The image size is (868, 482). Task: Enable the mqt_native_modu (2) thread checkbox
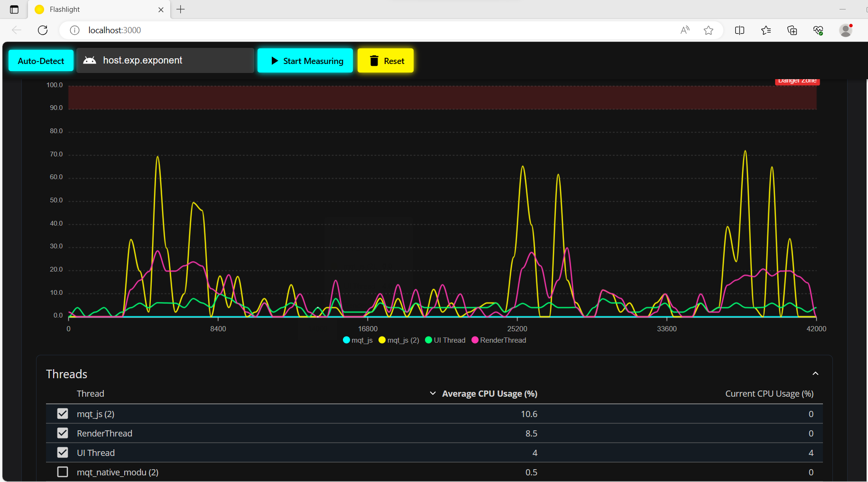(63, 472)
